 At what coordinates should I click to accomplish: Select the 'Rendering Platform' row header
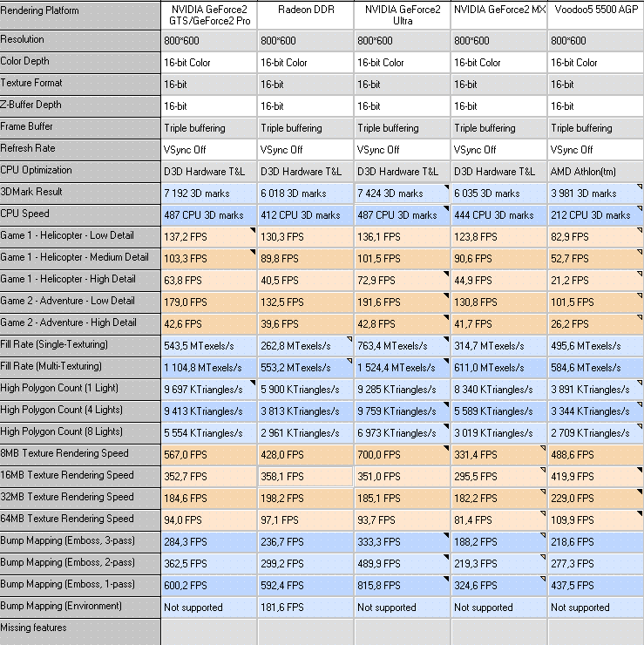click(x=80, y=15)
